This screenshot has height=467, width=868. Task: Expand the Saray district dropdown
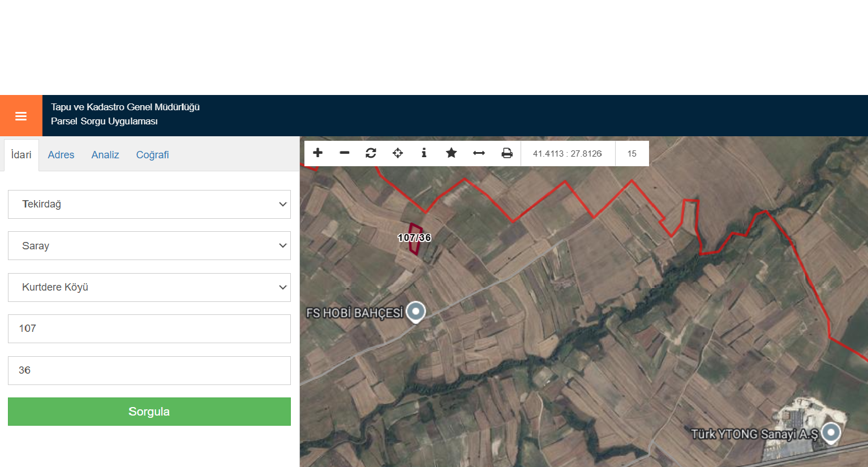tap(149, 246)
